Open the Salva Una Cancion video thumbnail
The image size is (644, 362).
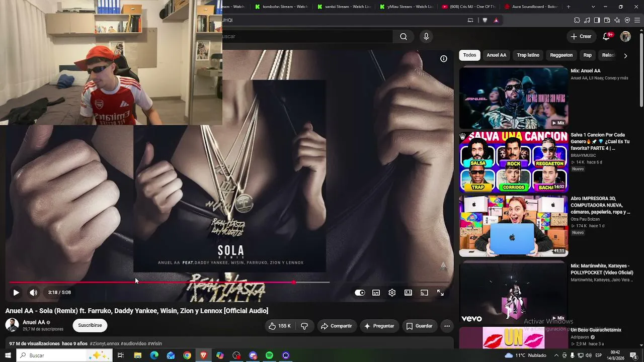pyautogui.click(x=514, y=162)
